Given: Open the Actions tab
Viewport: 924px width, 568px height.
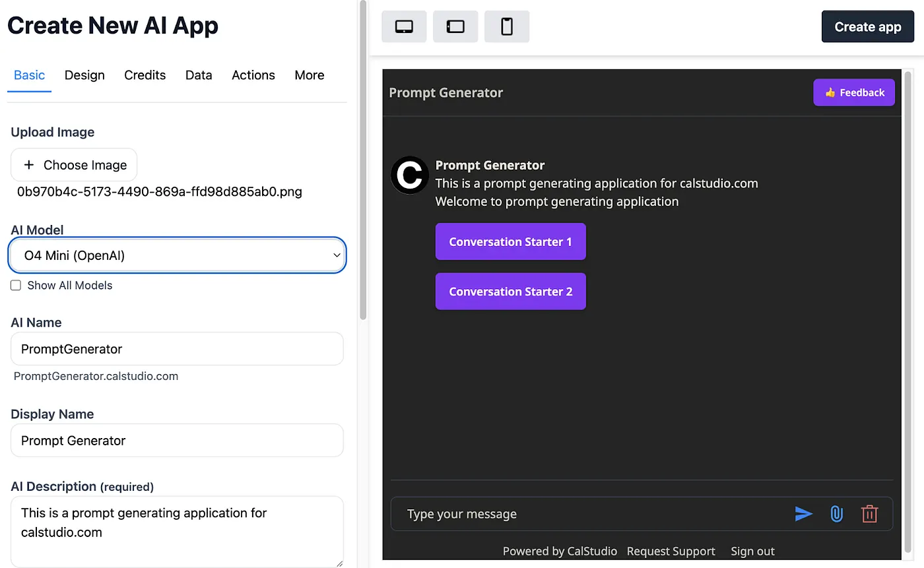Looking at the screenshot, I should [253, 75].
